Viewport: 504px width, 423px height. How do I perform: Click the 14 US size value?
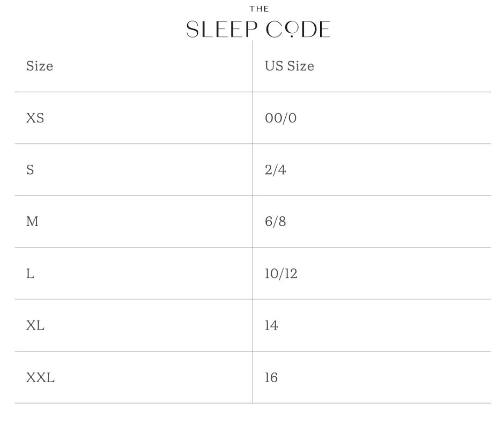271,326
